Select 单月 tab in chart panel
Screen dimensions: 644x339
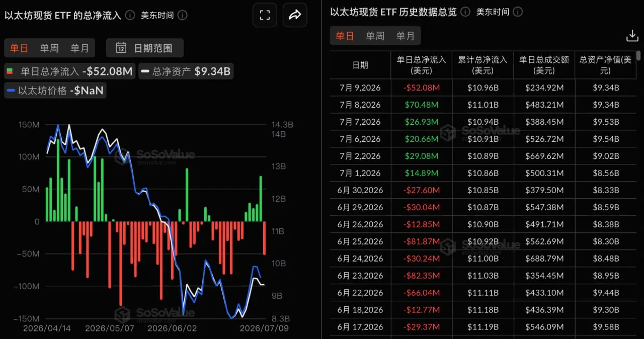coord(79,48)
